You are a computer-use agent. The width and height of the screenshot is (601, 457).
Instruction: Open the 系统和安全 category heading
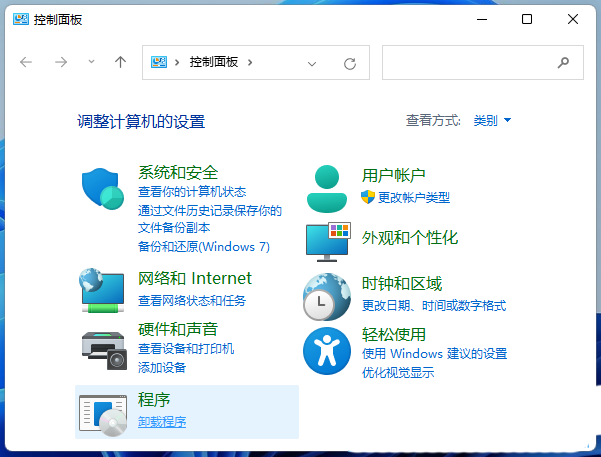(x=178, y=173)
